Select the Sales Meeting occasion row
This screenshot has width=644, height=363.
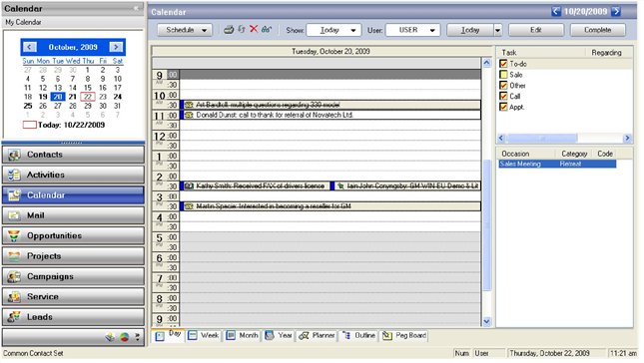point(557,165)
